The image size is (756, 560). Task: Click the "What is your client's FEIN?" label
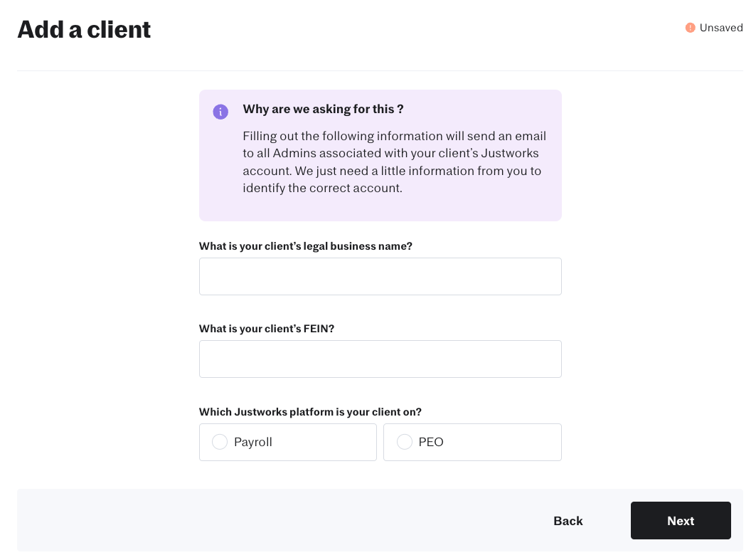pyautogui.click(x=266, y=329)
